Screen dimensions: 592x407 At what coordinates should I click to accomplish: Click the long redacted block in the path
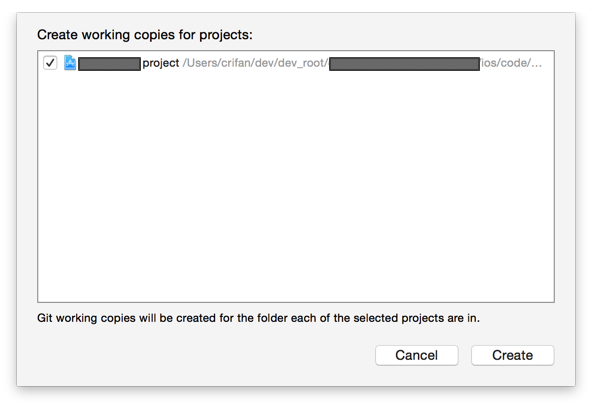point(404,64)
